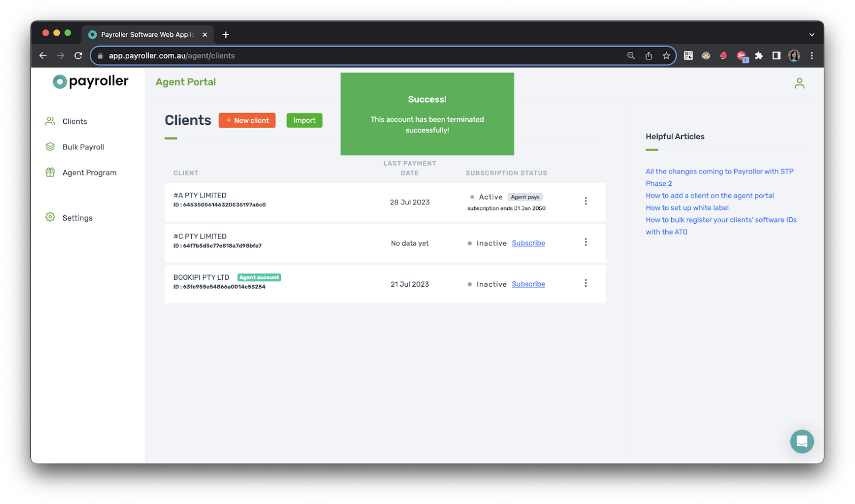
Task: Go to Agent Program in the sidebar
Action: (x=81, y=172)
